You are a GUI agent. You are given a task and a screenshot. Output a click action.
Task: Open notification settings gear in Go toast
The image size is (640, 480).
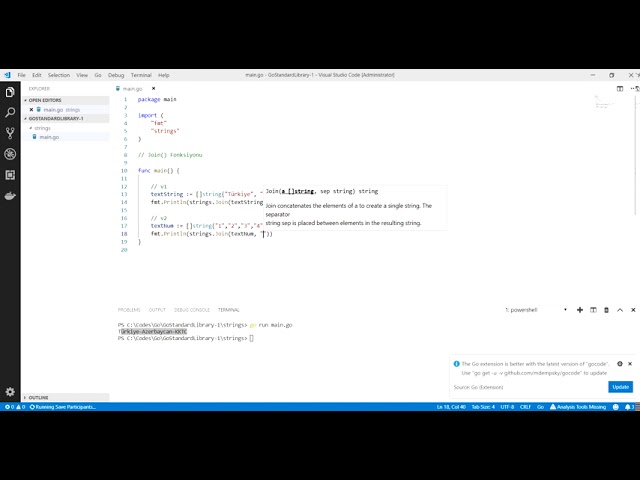(620, 364)
